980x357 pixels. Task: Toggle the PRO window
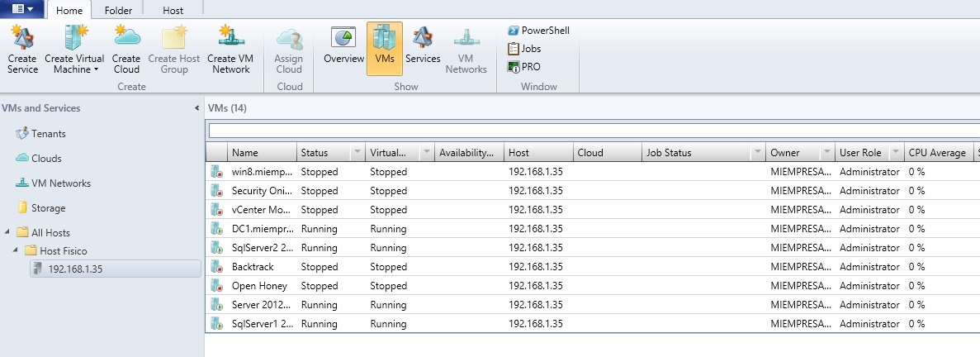(x=524, y=67)
